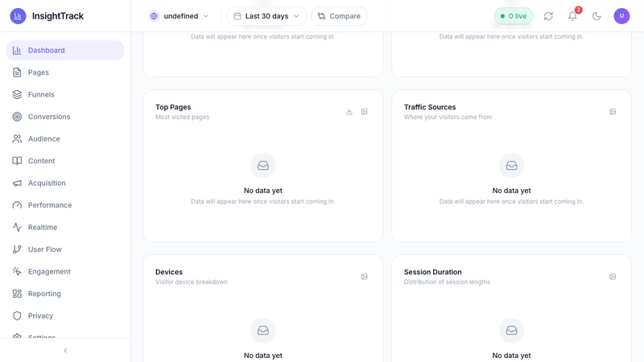
Task: Open Privacy settings page
Action: coord(65,316)
